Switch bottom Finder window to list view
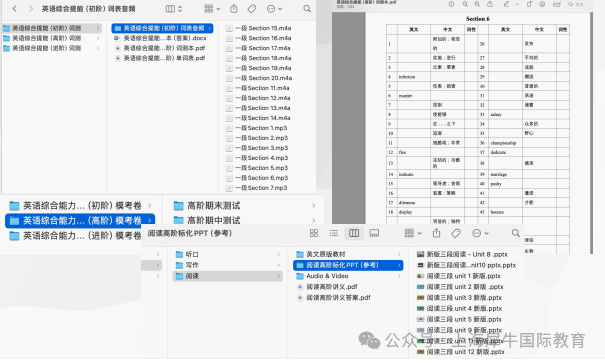 coord(334,233)
